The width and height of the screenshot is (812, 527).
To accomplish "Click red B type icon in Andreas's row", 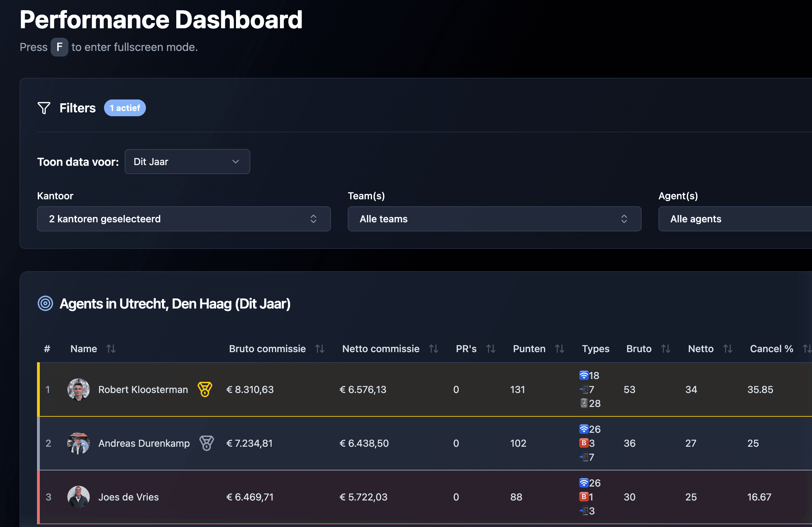I will [x=584, y=443].
